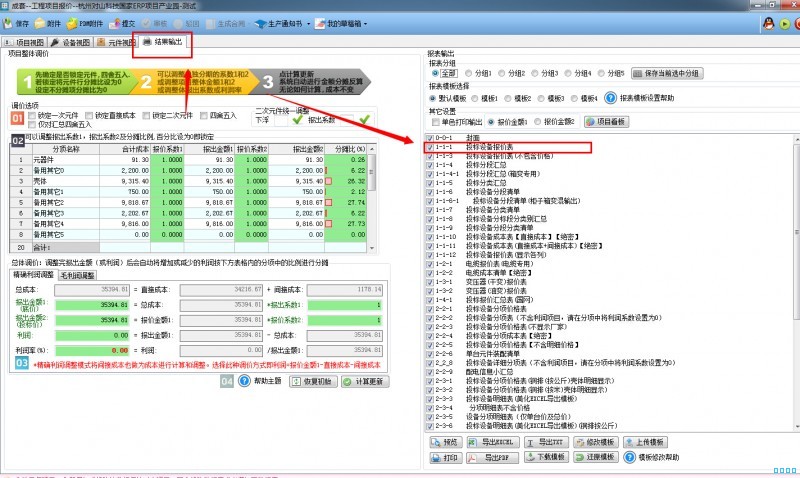Click the 保存当前选中分组 button
Image resolution: width=800 pixels, height=478 pixels.
667,73
